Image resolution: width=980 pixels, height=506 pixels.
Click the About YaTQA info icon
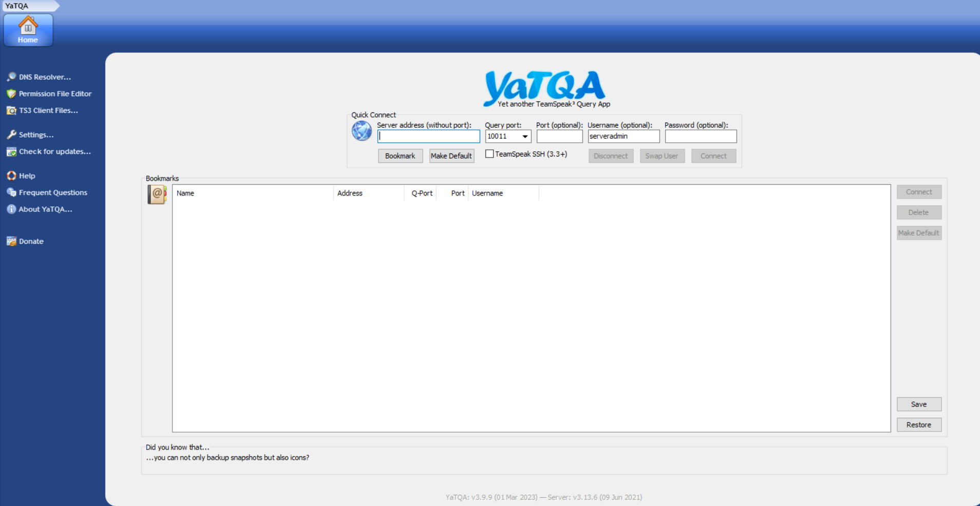click(x=11, y=209)
